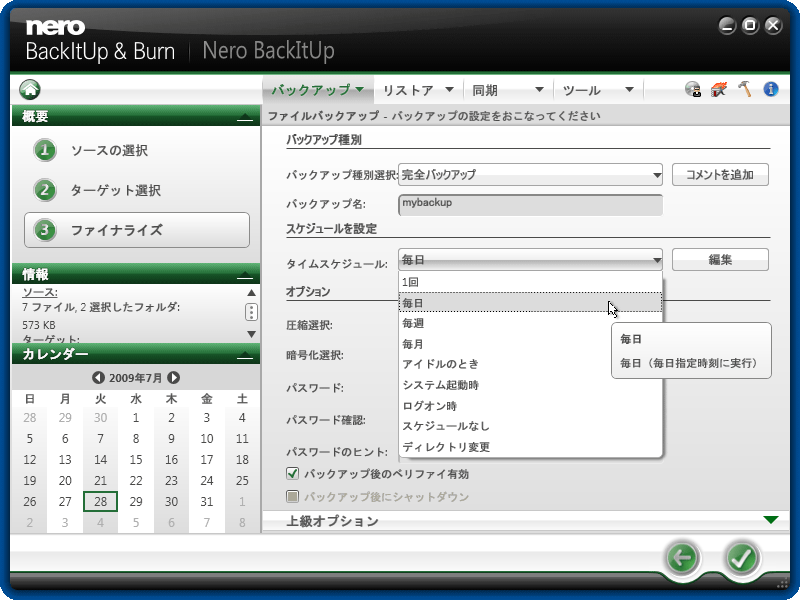
Task: Open the 同期 menu
Action: [x=508, y=90]
